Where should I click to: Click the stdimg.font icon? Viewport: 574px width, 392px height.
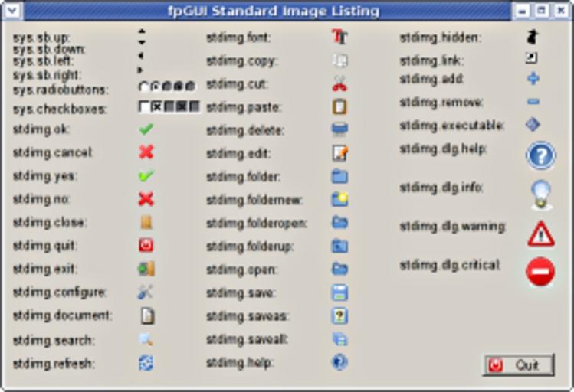coord(339,37)
